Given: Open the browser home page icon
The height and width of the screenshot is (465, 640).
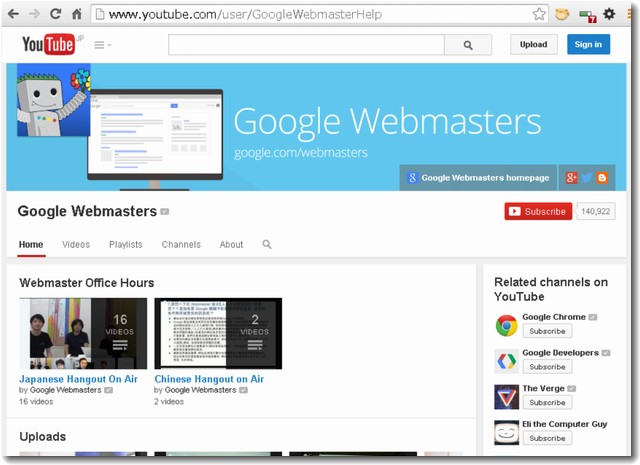Looking at the screenshot, I should coord(77,14).
